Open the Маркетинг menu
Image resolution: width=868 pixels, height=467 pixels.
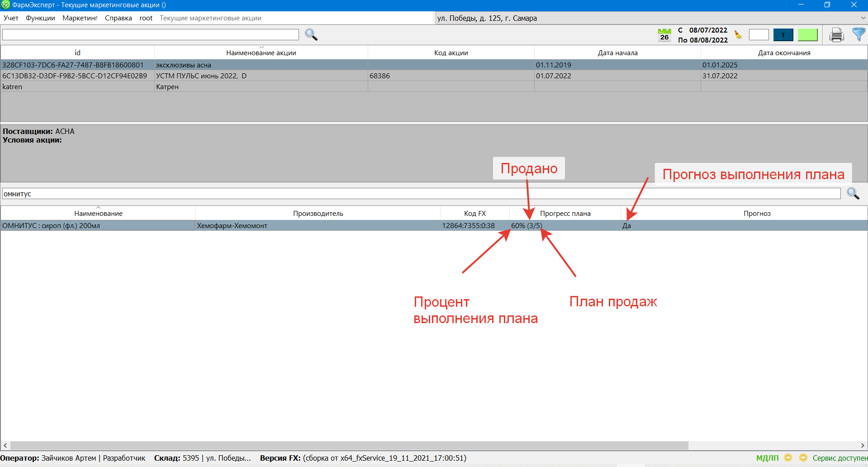[x=80, y=18]
